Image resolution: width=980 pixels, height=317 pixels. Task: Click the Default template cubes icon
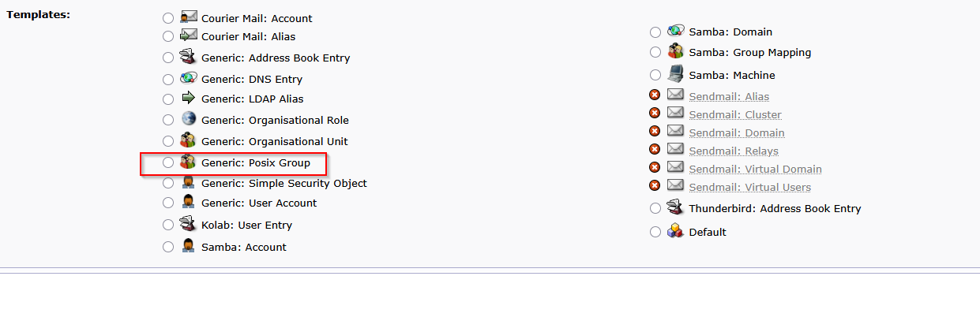click(675, 231)
